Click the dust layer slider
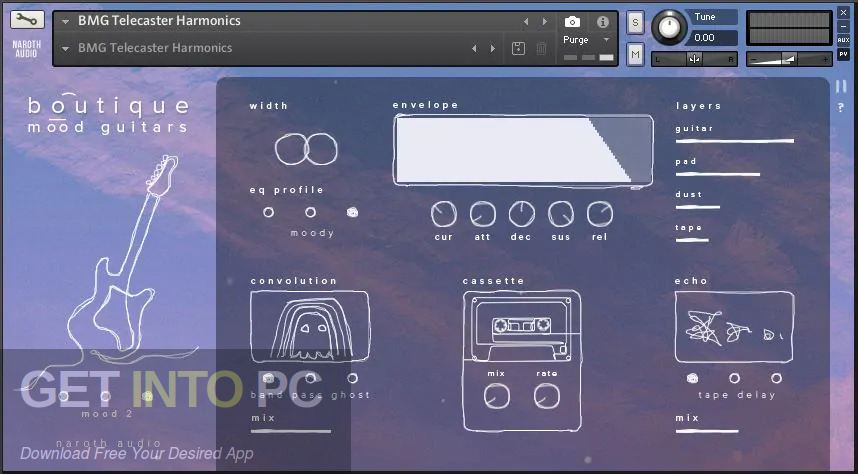The width and height of the screenshot is (858, 474). click(697, 207)
